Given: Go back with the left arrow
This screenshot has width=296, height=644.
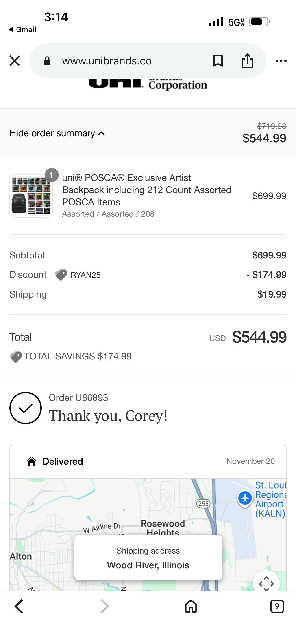Looking at the screenshot, I should click(19, 606).
